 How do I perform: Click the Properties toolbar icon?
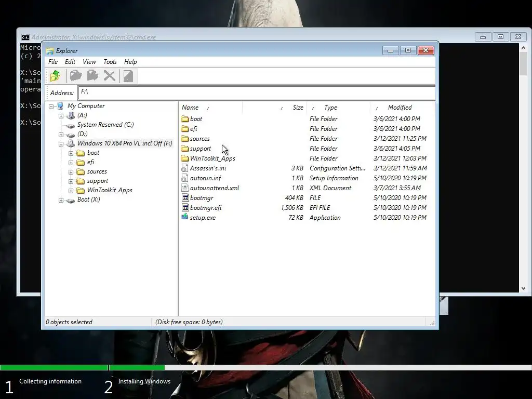tap(128, 76)
